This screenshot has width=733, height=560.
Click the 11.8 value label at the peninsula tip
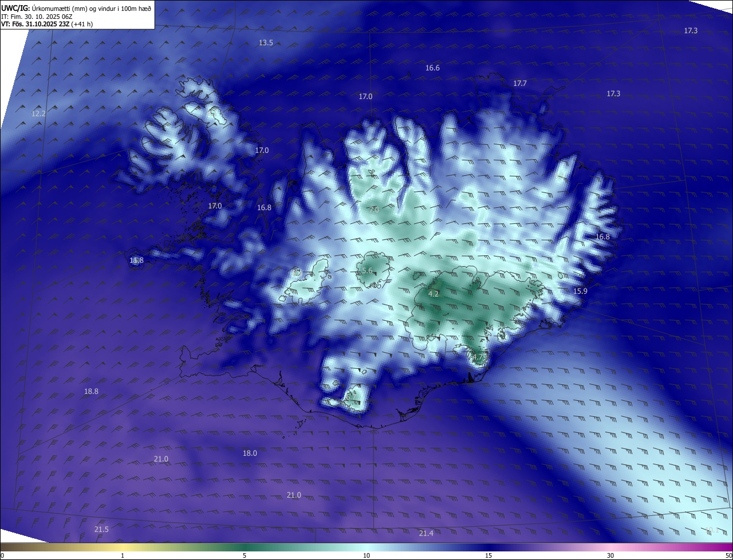coord(136,260)
